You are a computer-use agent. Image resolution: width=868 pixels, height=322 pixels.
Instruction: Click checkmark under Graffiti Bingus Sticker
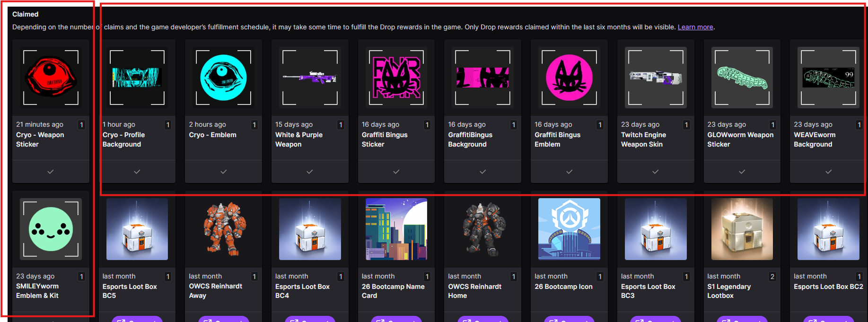click(x=396, y=172)
